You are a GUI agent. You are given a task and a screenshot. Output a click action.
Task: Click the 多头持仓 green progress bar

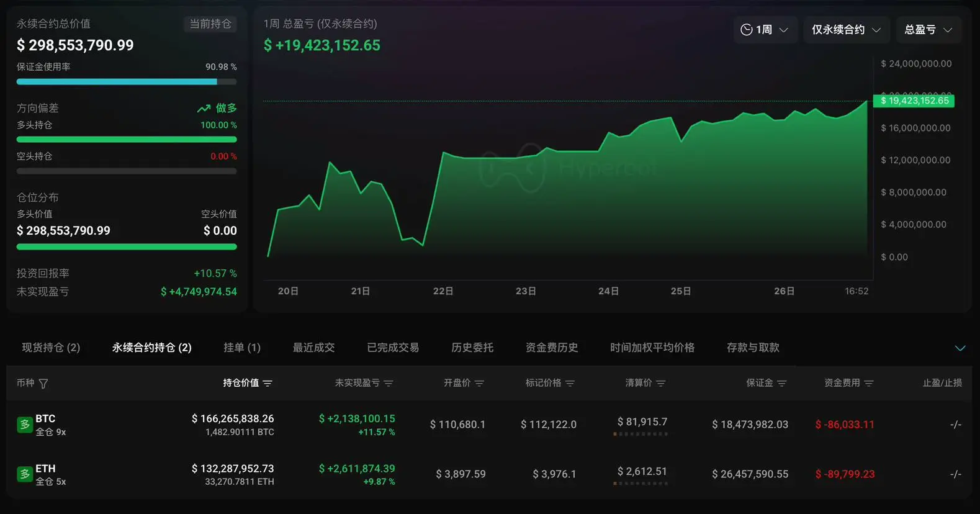coord(127,140)
